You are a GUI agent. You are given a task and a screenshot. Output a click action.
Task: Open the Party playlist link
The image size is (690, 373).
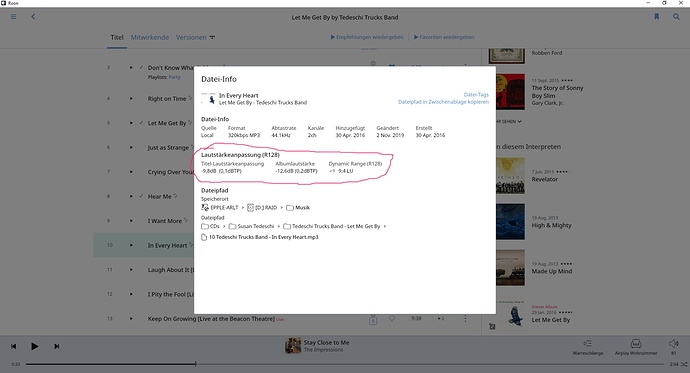click(175, 77)
